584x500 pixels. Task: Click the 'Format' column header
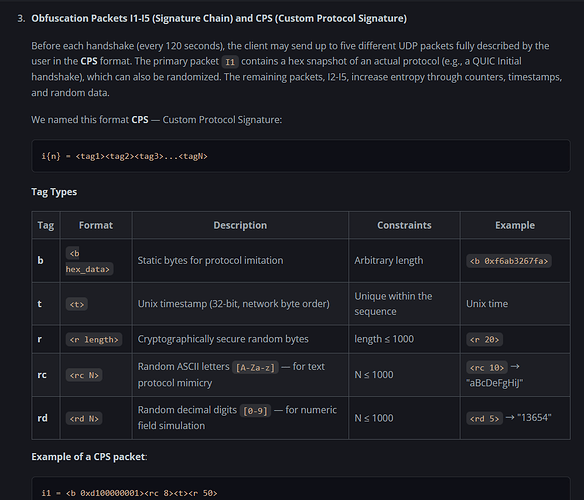click(96, 225)
